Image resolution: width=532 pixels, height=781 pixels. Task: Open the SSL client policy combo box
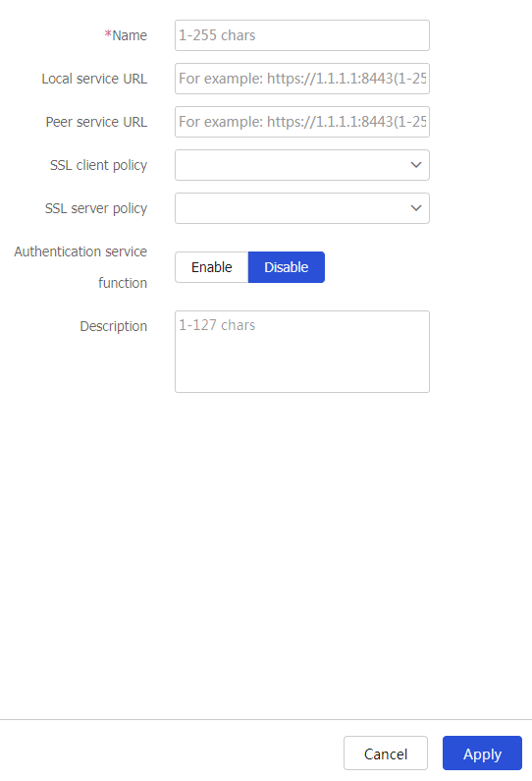click(x=302, y=165)
